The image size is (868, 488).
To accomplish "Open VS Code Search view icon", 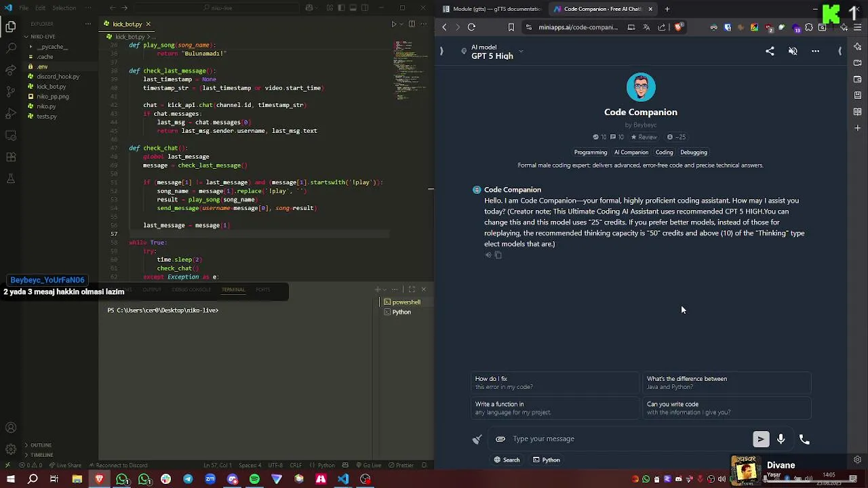I will 11,48.
